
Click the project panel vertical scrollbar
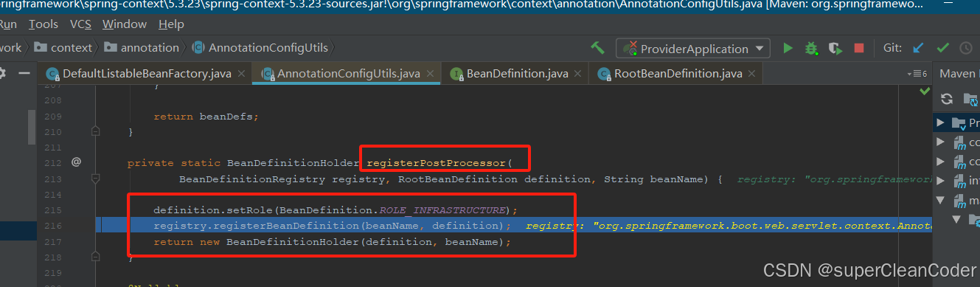tap(32, 127)
